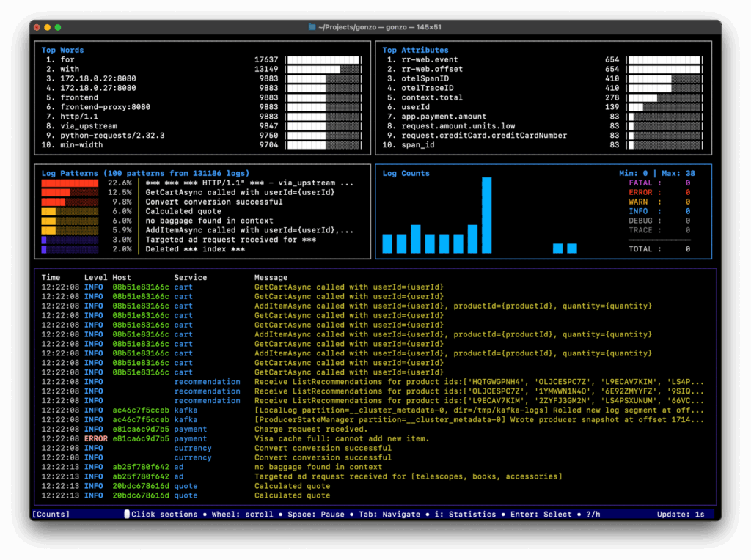Click the [Counts] indicator in the status bar
The height and width of the screenshot is (560, 751).
pos(51,515)
